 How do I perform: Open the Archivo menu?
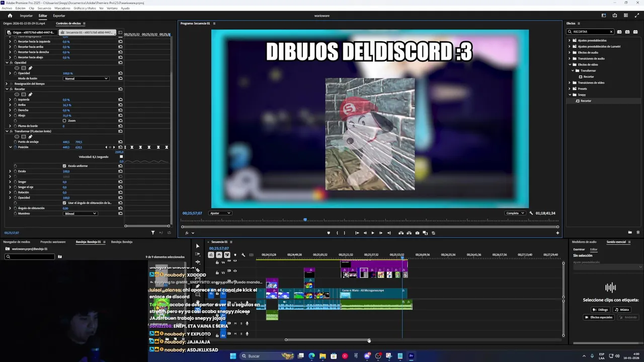7,8
